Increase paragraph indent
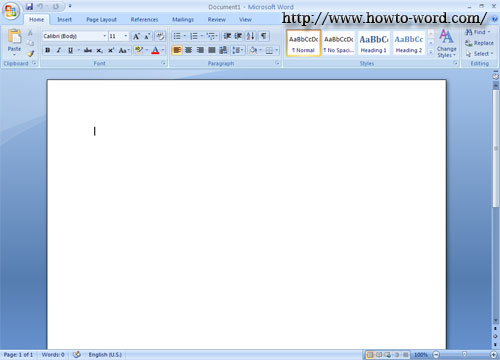Screen dimensions: 500x360 click(x=238, y=36)
